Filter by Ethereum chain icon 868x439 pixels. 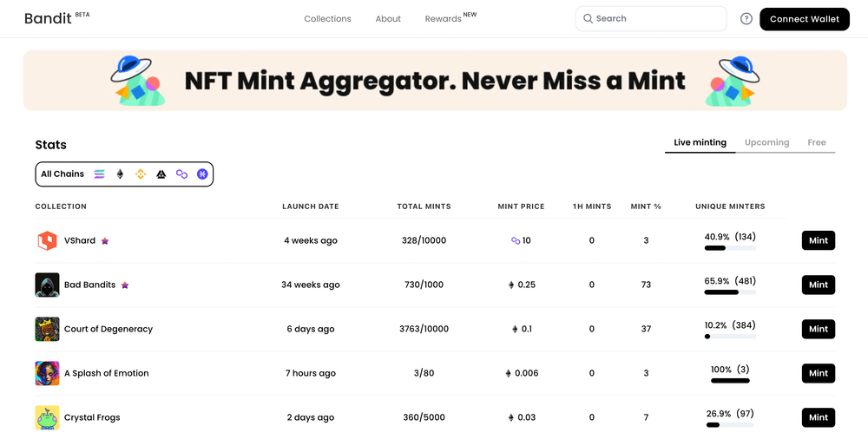(120, 174)
